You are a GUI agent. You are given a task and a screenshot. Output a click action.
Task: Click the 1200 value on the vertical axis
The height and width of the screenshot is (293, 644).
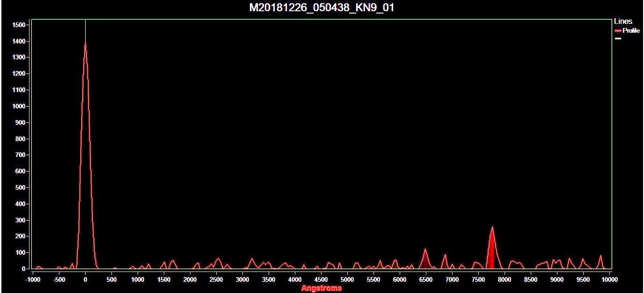pyautogui.click(x=19, y=74)
